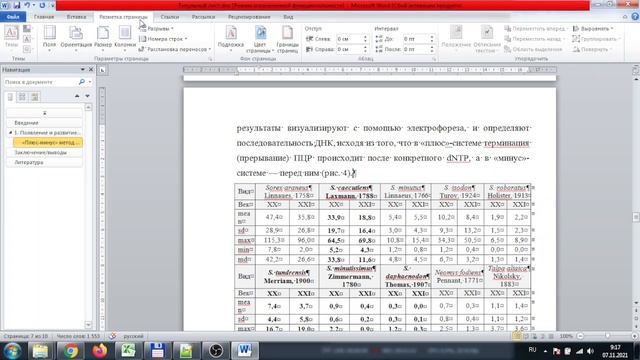Close the Навигация pane
Screen dimensions: 640x360
pos(91,70)
